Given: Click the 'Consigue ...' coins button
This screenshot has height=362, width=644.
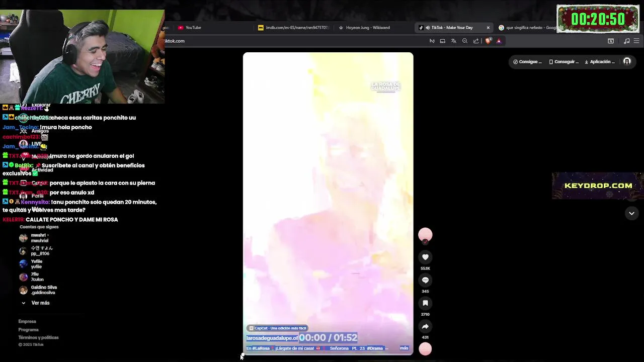Looking at the screenshot, I should (527, 62).
